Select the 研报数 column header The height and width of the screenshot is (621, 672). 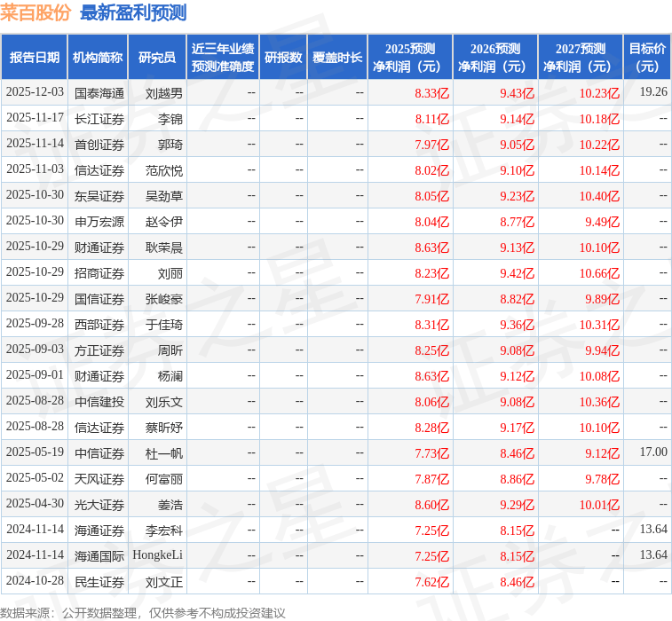(283, 58)
